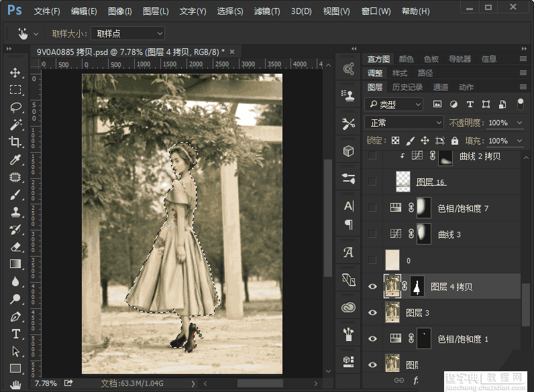Select the Type tool
The height and width of the screenshot is (392, 534).
pyautogui.click(x=15, y=334)
